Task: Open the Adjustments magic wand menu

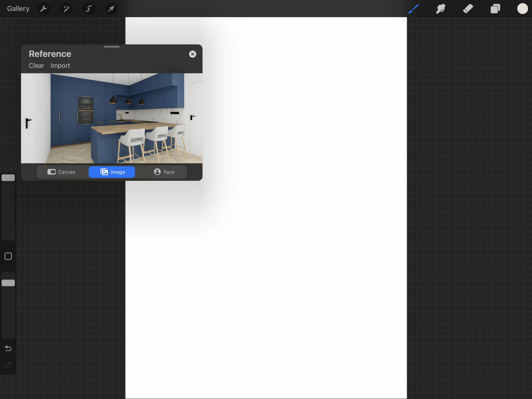Action: pos(66,9)
